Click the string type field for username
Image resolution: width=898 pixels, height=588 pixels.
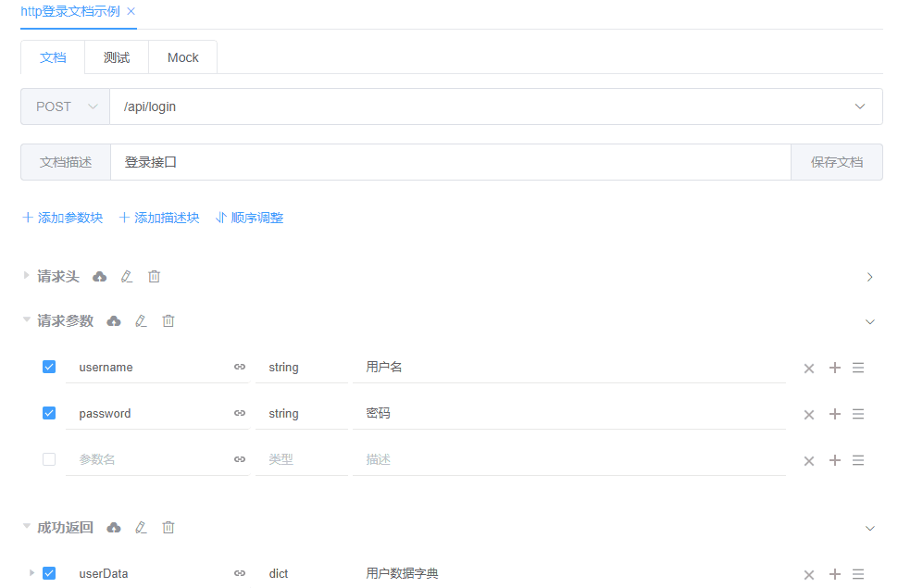point(302,368)
